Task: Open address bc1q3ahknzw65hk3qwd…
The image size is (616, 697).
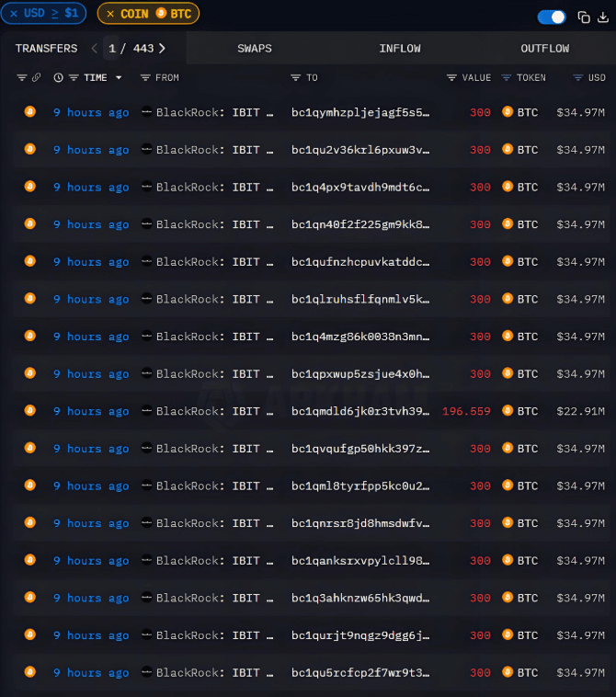Action: pos(360,598)
